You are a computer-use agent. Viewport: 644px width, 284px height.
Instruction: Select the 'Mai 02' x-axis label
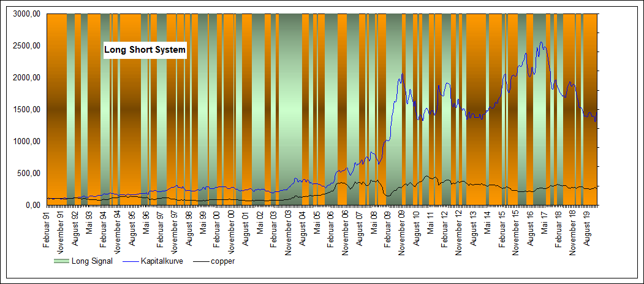tap(260, 223)
